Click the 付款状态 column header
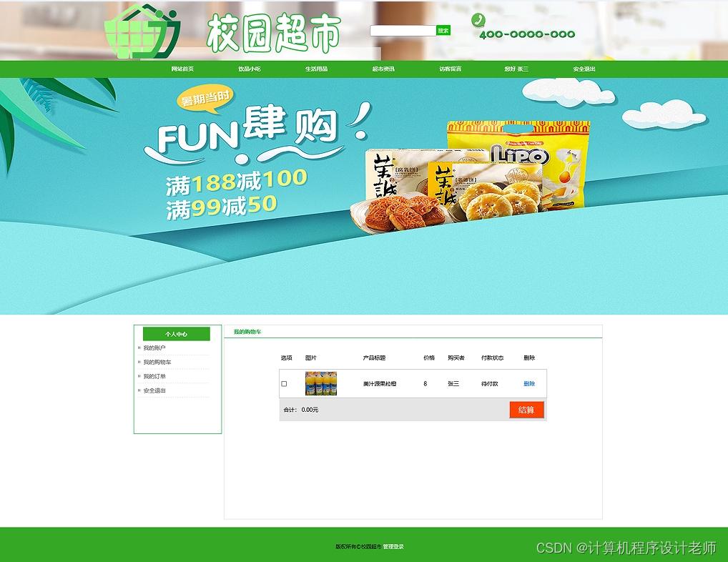 click(492, 358)
